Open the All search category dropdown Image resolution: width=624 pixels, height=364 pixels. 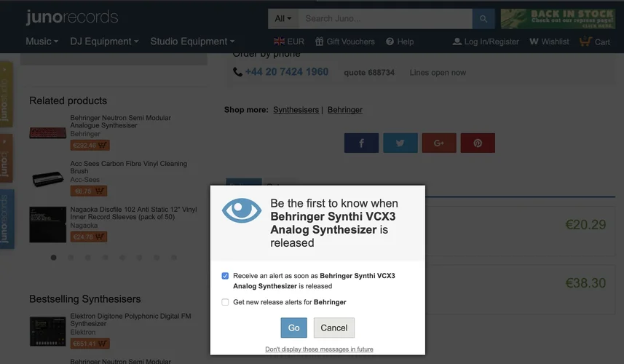(x=283, y=19)
